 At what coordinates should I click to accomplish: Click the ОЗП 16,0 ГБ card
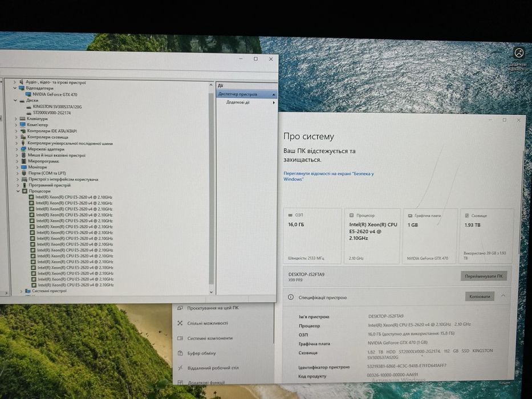click(312, 236)
